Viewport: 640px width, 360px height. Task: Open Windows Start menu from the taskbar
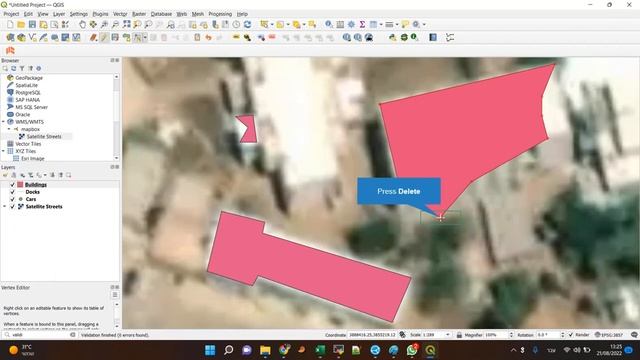click(210, 350)
